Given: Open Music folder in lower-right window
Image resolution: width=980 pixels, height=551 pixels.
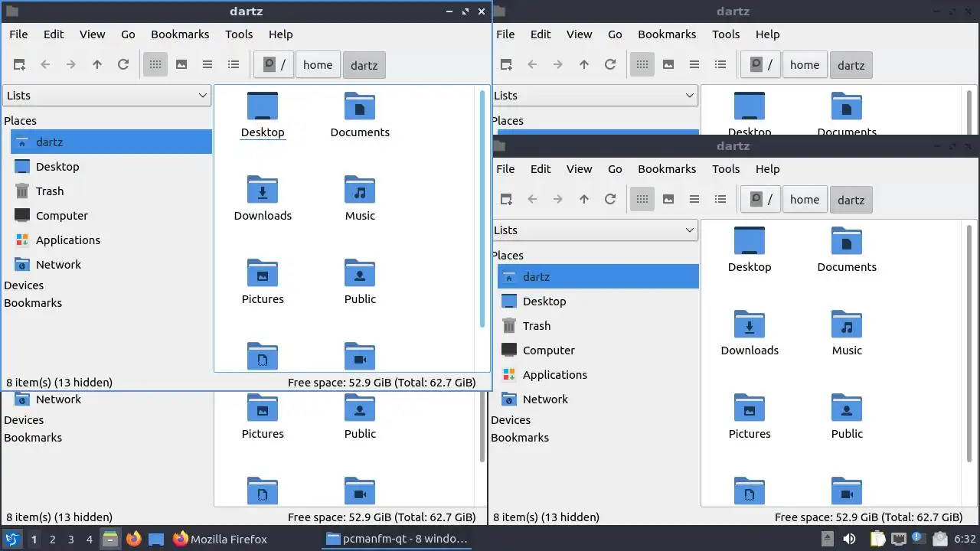Looking at the screenshot, I should [847, 333].
